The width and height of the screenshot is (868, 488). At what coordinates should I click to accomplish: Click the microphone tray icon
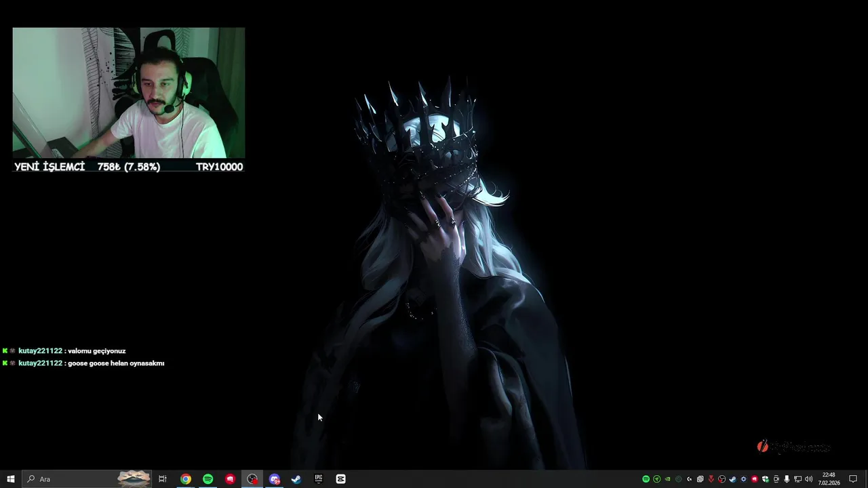pos(787,479)
